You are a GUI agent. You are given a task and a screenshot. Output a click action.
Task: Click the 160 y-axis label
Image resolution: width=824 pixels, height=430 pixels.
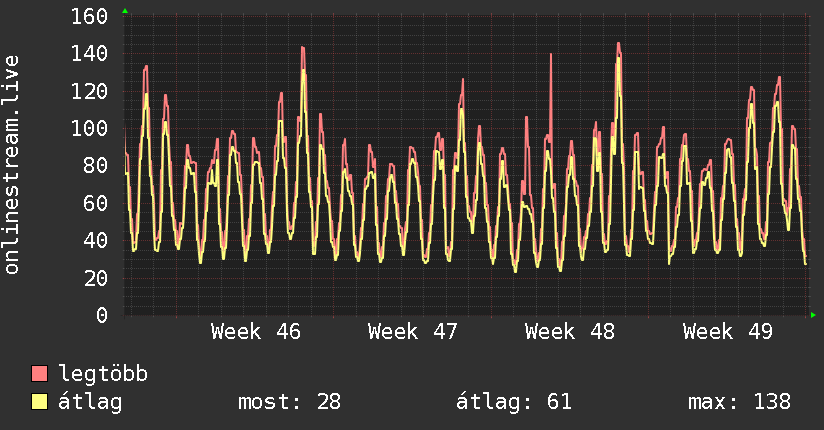click(x=89, y=17)
